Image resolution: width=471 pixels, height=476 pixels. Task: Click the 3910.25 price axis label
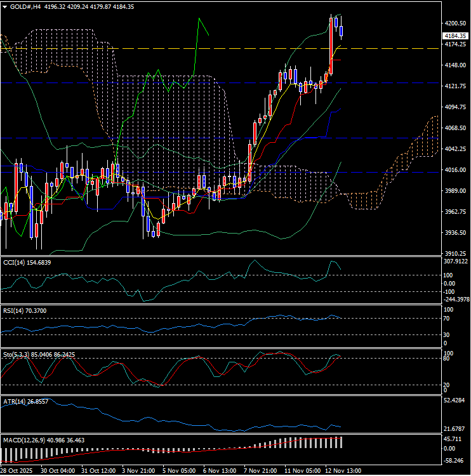coord(456,253)
